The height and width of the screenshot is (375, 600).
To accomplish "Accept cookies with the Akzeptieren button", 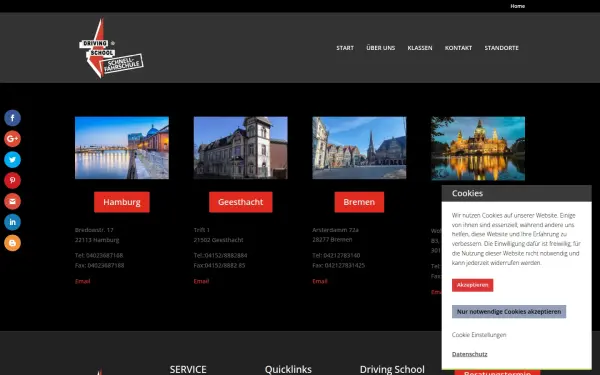I will click(472, 285).
